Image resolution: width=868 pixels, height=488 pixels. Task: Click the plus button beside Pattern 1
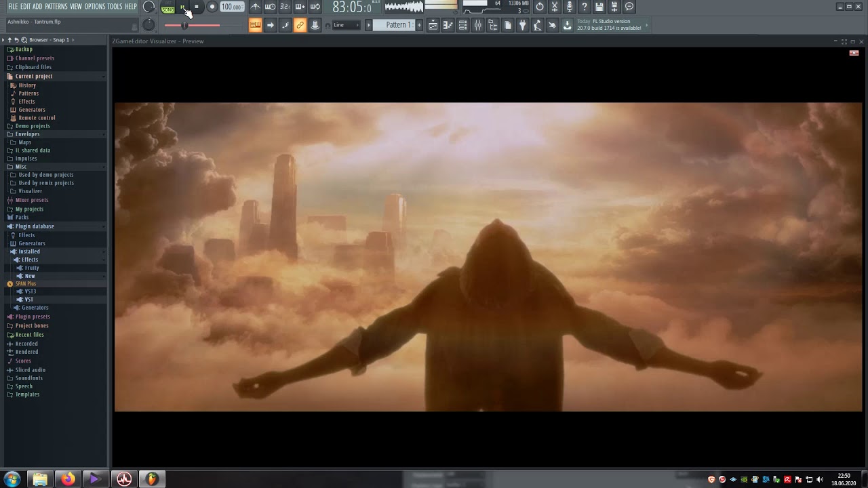click(x=419, y=25)
